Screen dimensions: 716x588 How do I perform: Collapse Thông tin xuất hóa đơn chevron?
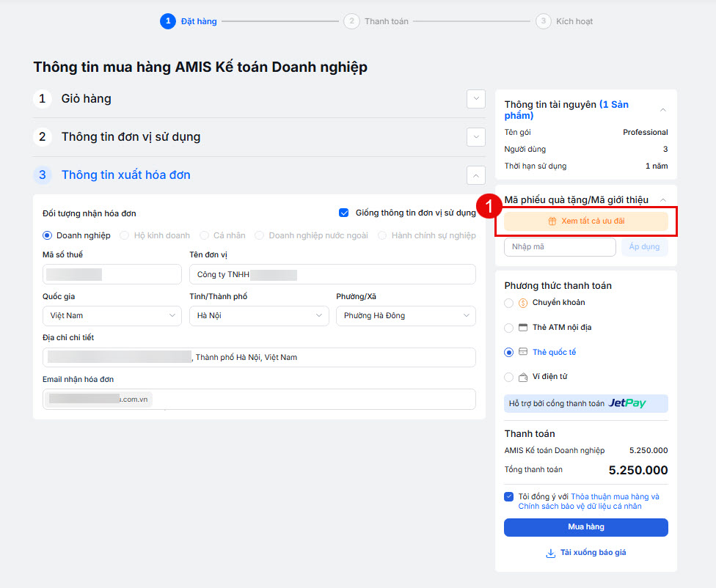pyautogui.click(x=476, y=176)
